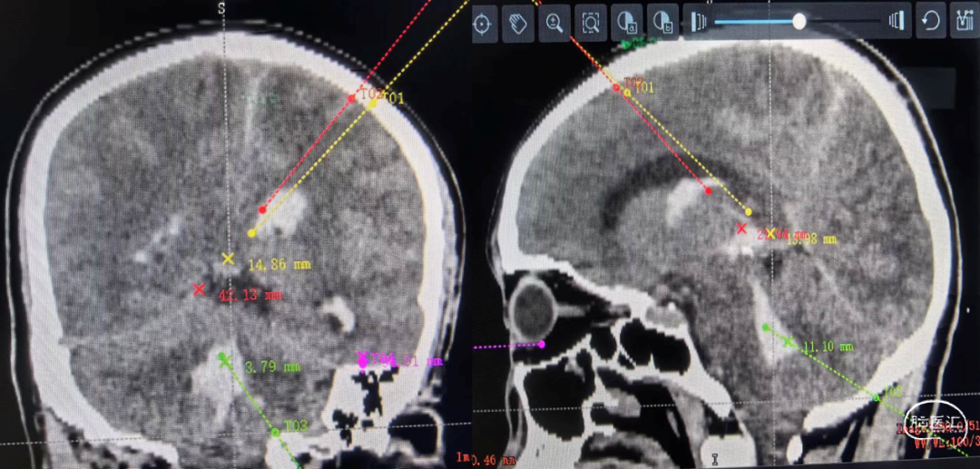Click the thick slab icon right of slider

pos(897,22)
